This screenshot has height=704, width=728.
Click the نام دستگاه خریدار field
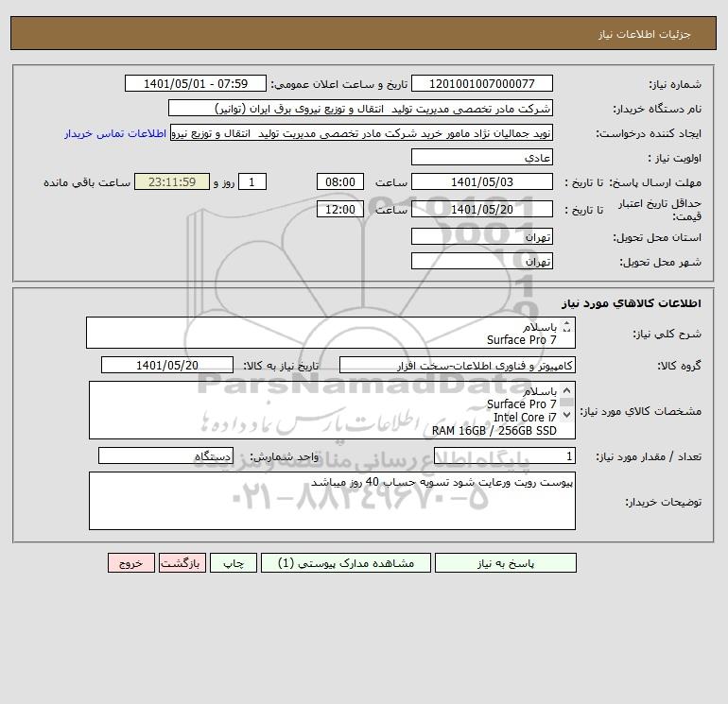tap(360, 108)
